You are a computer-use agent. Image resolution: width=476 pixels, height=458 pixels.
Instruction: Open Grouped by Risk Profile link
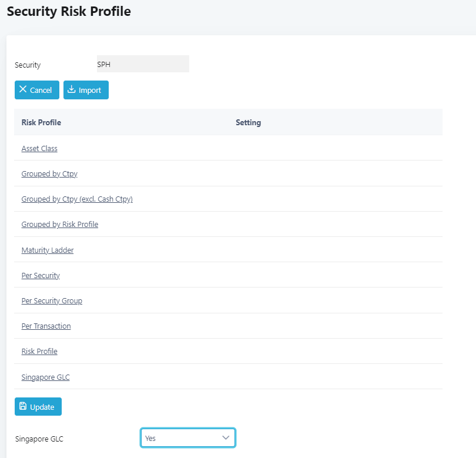click(x=60, y=224)
